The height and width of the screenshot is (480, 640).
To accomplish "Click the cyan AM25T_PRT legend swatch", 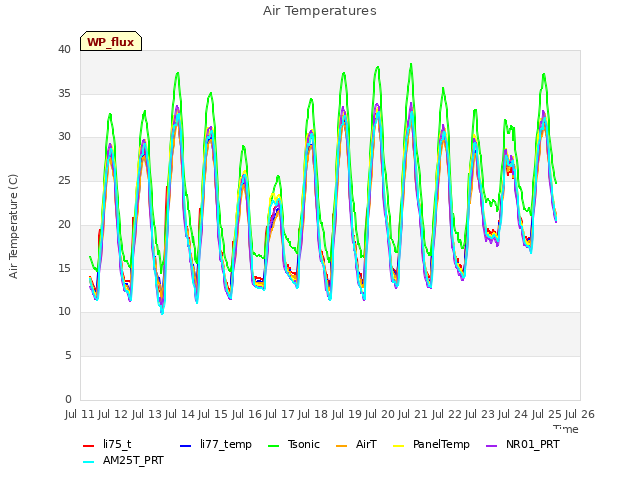I will (89, 462).
